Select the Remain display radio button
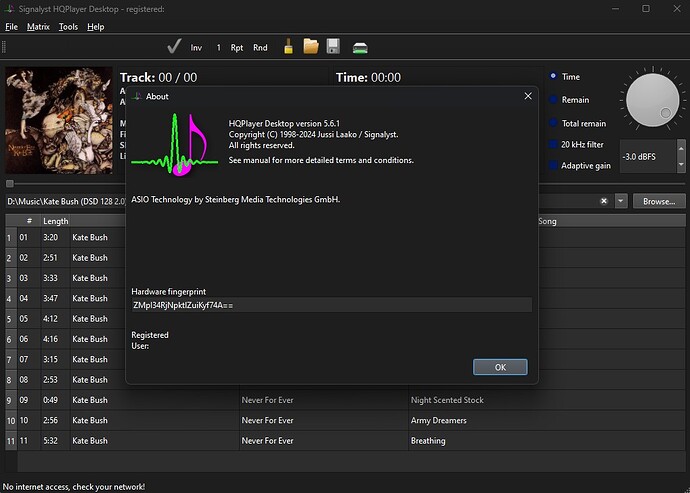 coord(553,99)
